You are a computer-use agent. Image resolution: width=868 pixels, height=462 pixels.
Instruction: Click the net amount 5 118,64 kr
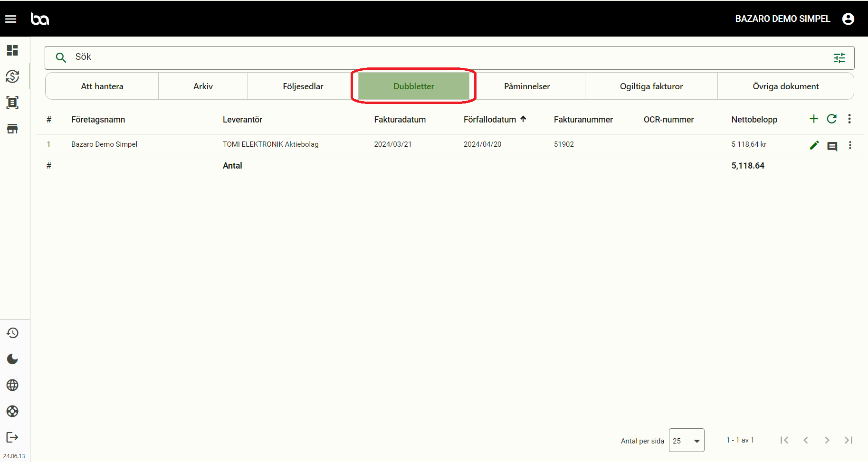click(749, 144)
